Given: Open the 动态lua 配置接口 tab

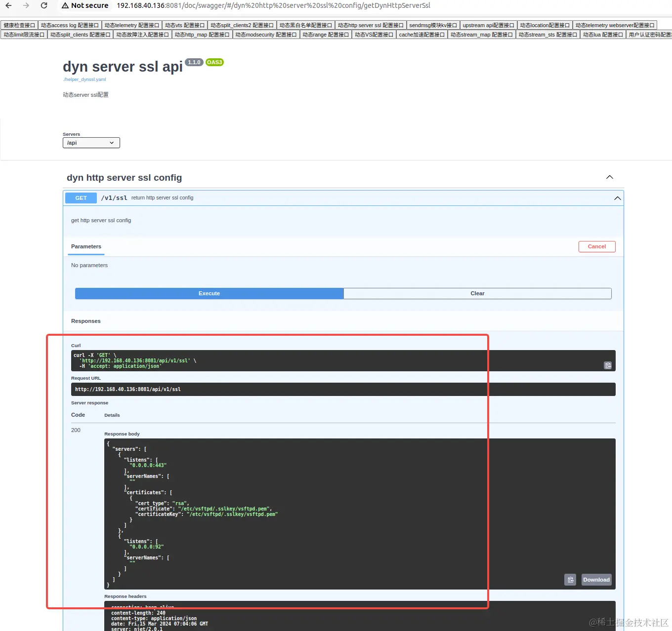Looking at the screenshot, I should (603, 35).
